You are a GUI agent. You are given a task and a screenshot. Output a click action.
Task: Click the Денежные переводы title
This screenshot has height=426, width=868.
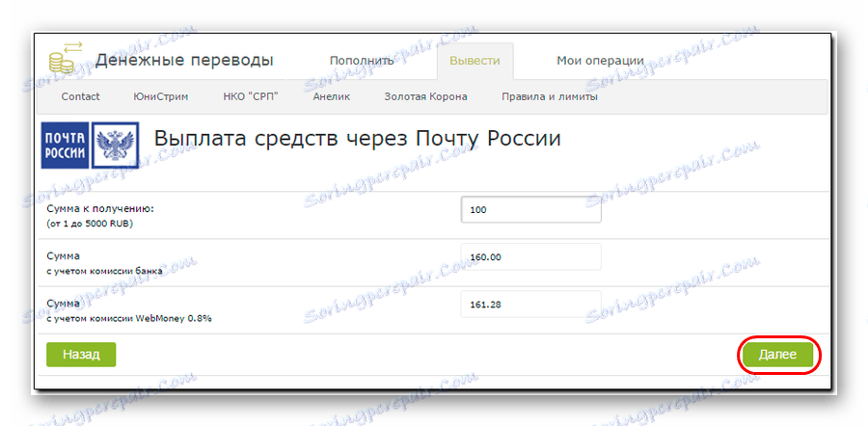184,61
